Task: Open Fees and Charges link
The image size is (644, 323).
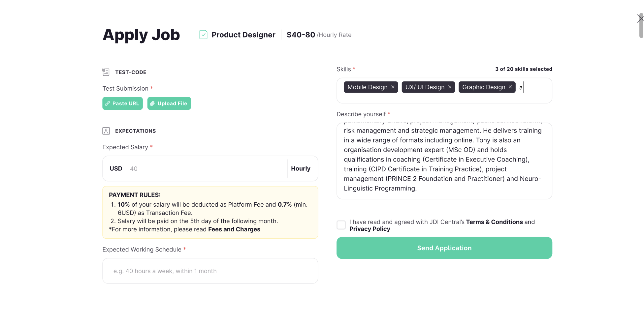Action: [234, 229]
